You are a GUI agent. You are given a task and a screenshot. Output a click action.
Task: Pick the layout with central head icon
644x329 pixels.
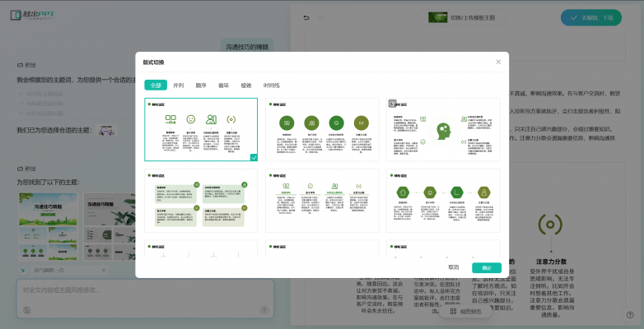(443, 129)
